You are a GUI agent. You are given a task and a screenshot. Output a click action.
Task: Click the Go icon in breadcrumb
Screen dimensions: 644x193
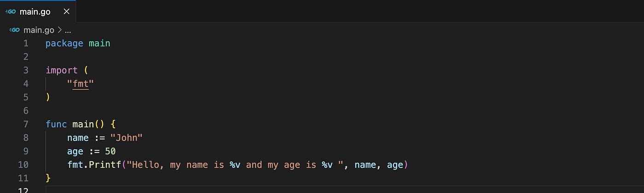point(15,30)
